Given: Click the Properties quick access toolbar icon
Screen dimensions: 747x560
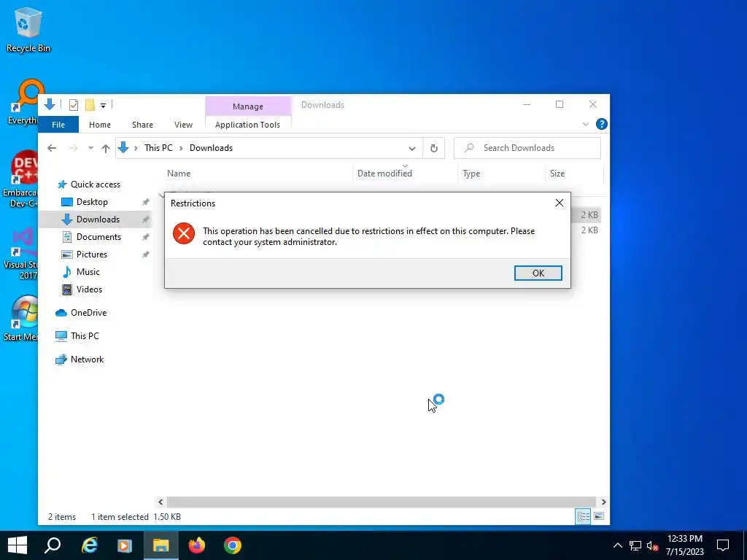Looking at the screenshot, I should tap(74, 105).
